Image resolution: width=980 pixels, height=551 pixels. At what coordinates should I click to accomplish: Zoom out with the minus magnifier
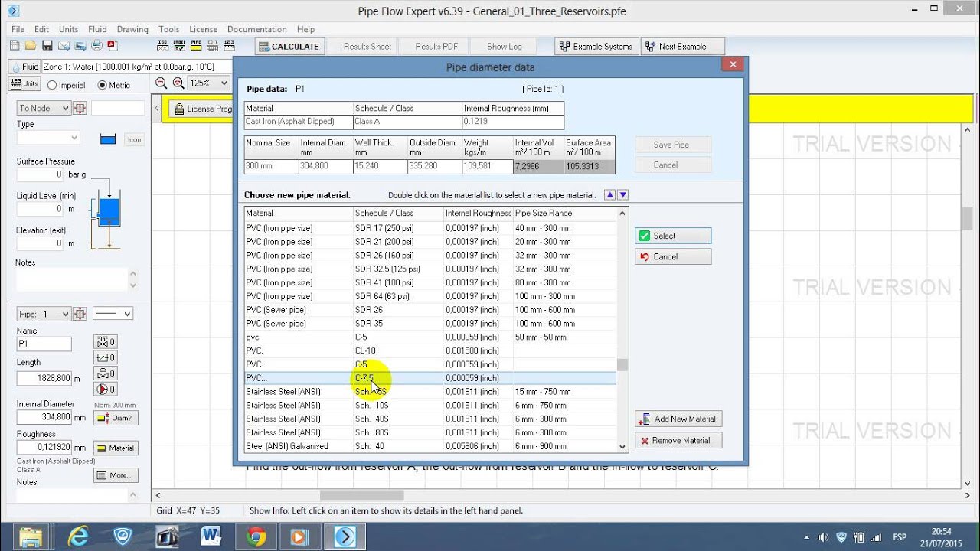[x=162, y=83]
